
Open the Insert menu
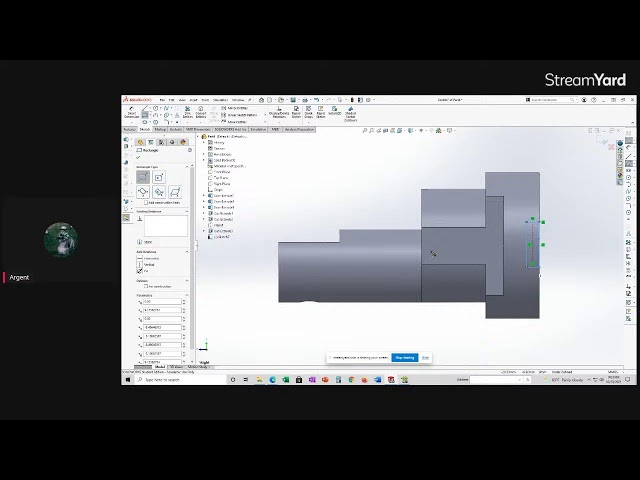tap(193, 100)
